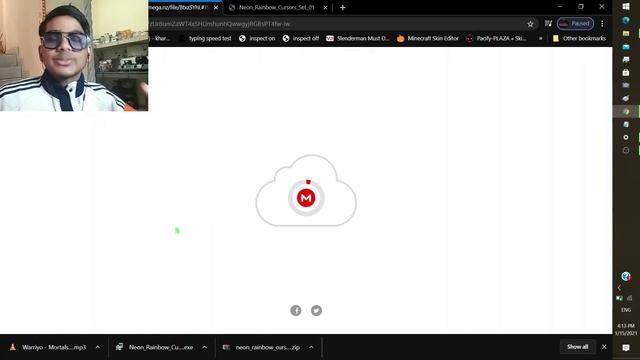
Task: Open the Facebook share icon
Action: click(296, 311)
